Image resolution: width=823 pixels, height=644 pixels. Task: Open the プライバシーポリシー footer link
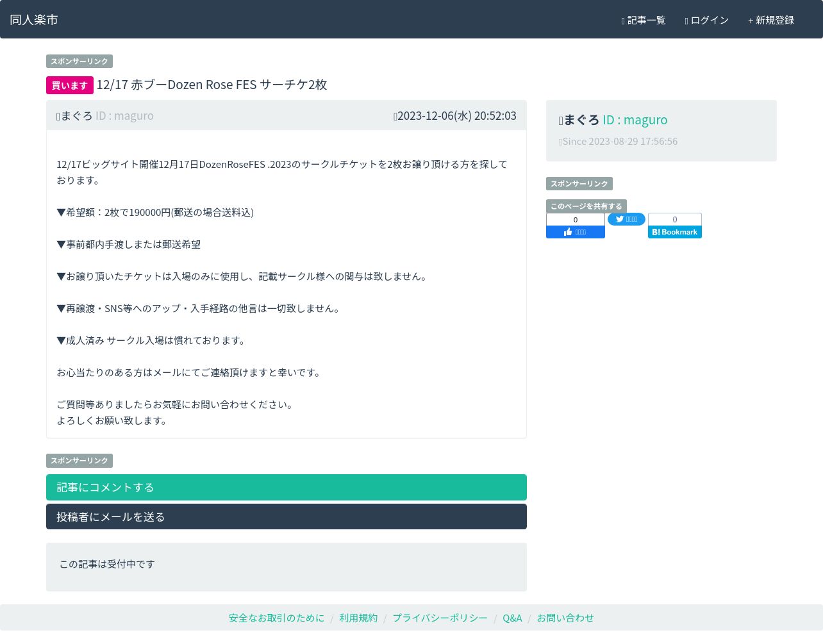(x=440, y=618)
